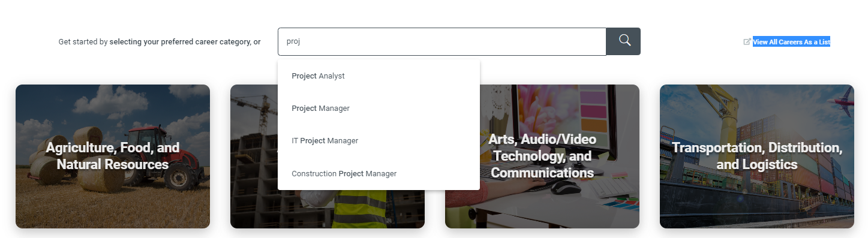Open the Agriculture, Food, and Natural Resources heading
The width and height of the screenshot is (868, 238).
click(x=113, y=156)
